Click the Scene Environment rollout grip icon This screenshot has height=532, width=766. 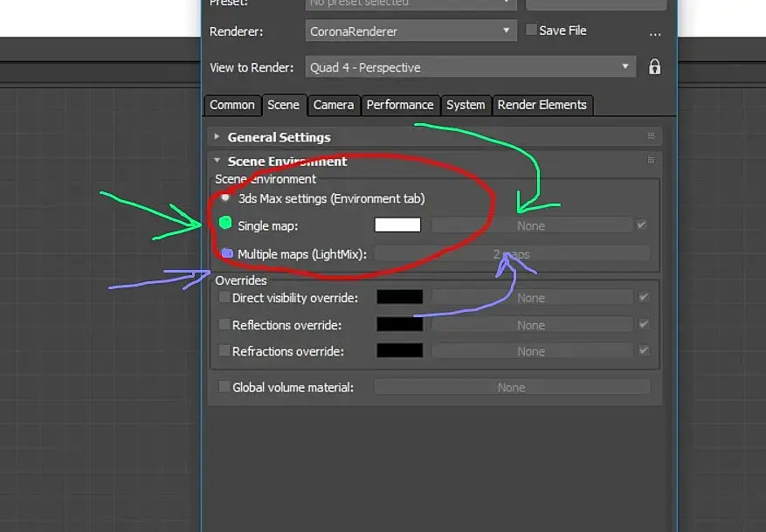(651, 160)
